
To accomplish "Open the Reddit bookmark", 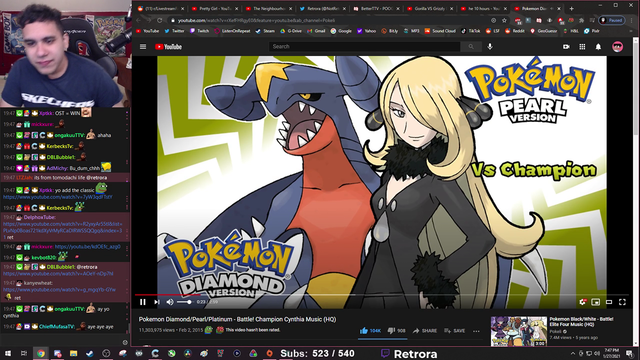I will 516,31.
